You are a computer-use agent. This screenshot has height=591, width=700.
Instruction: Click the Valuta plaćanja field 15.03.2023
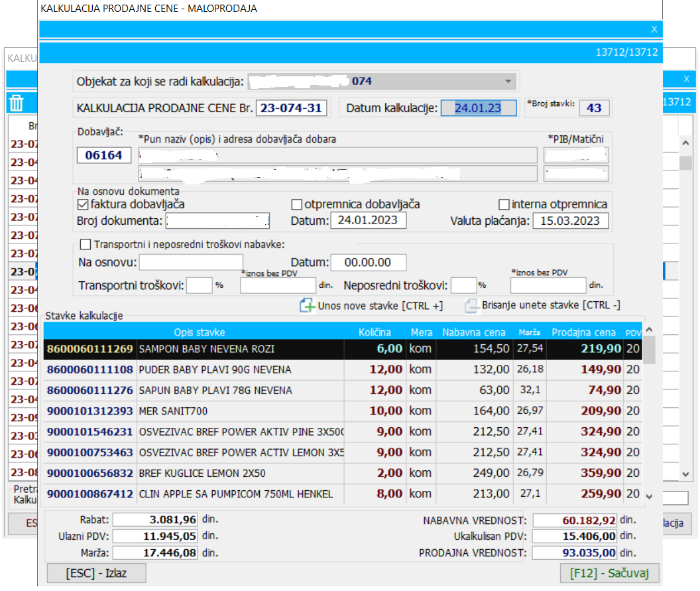[x=571, y=221]
